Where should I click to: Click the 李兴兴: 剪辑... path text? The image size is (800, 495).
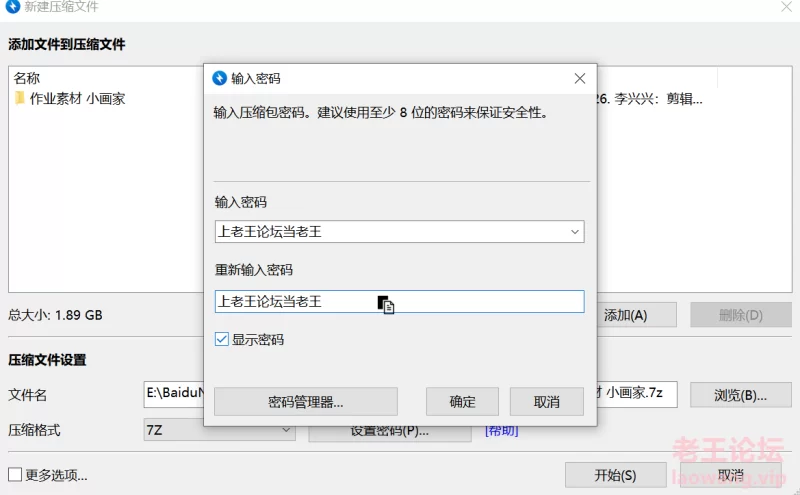click(x=658, y=98)
